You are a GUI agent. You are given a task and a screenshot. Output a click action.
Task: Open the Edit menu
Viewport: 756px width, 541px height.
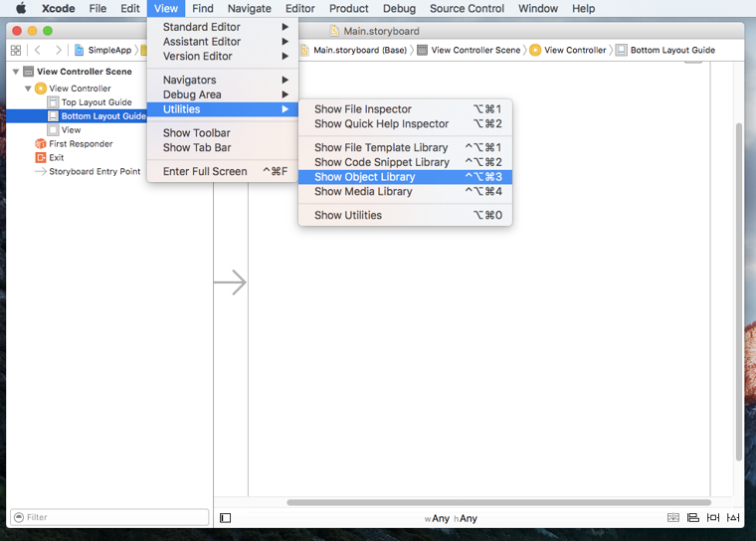point(129,8)
